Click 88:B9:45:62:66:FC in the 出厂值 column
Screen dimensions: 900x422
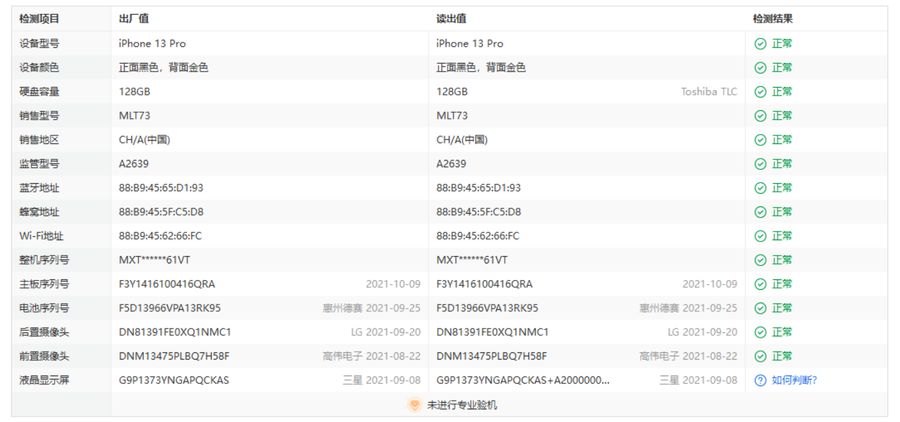click(x=160, y=236)
